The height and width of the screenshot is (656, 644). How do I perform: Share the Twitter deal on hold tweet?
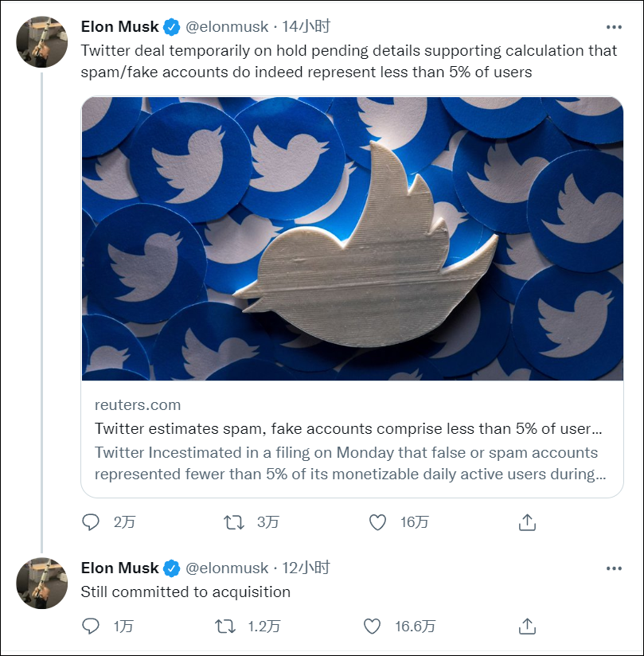pyautogui.click(x=526, y=522)
